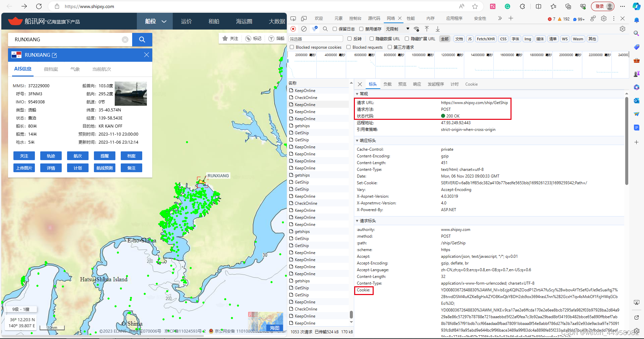Open the Outlook icon in Edge sidebar

tap(636, 100)
